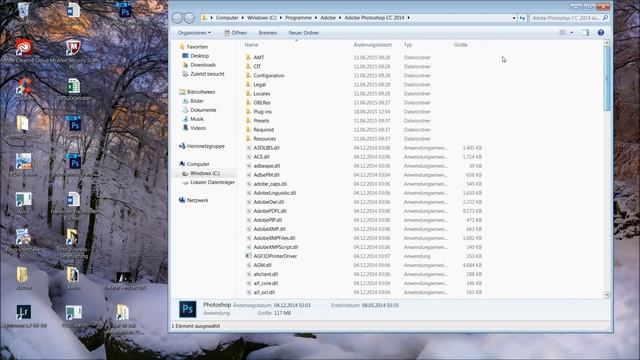
Task: Open the Dokumente library
Action: (203, 110)
